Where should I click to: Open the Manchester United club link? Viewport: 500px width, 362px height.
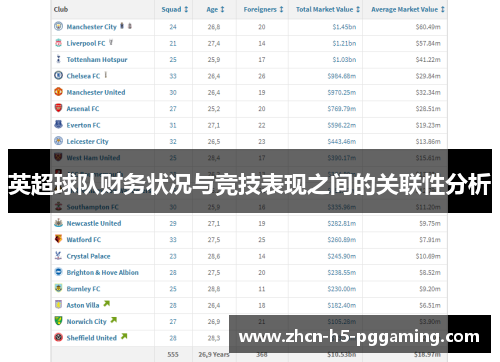click(96, 92)
